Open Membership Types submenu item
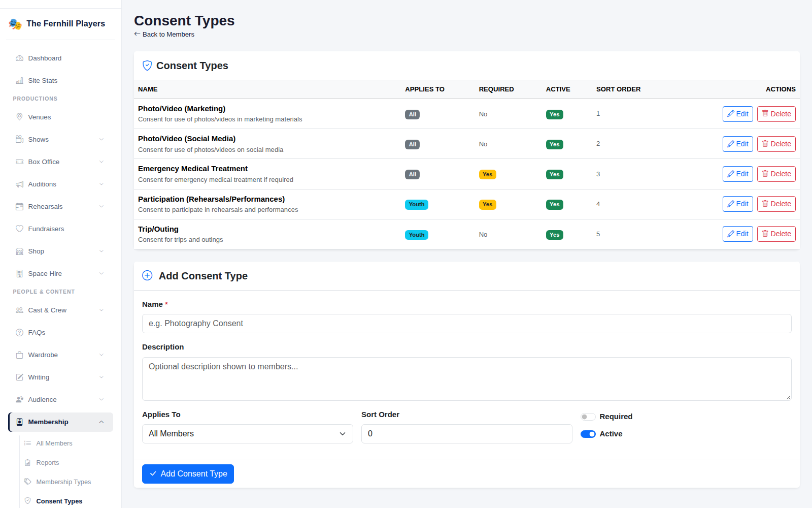The image size is (812, 508). (63, 482)
